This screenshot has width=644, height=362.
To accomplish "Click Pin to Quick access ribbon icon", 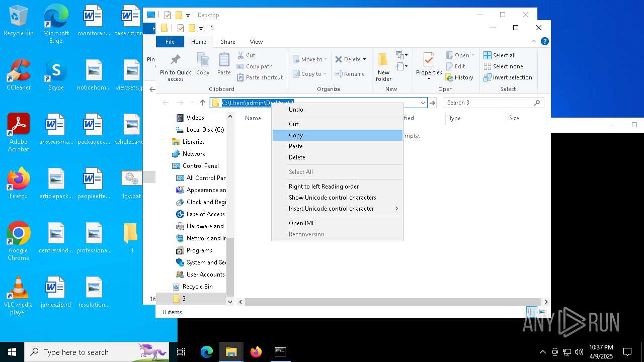I will click(x=175, y=67).
